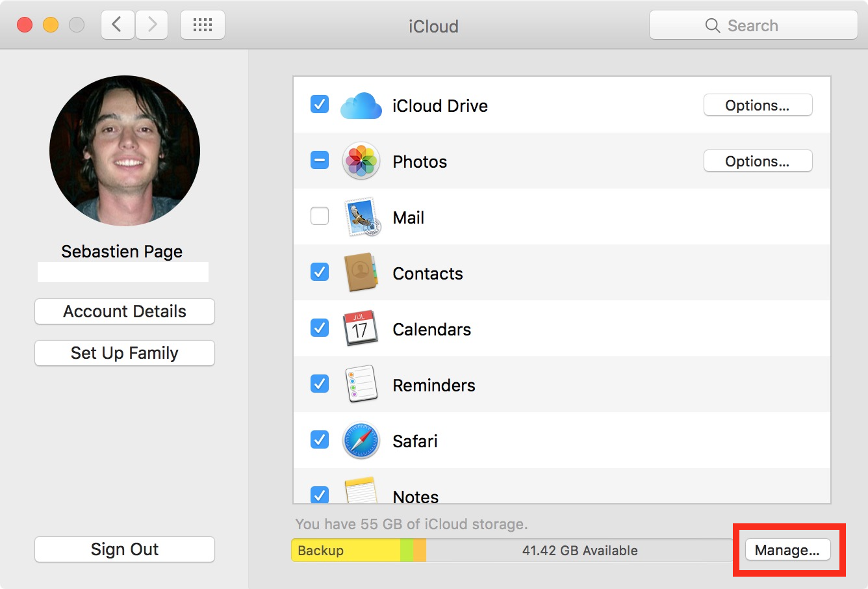
Task: Click the search magnifier icon
Action: [x=712, y=25]
